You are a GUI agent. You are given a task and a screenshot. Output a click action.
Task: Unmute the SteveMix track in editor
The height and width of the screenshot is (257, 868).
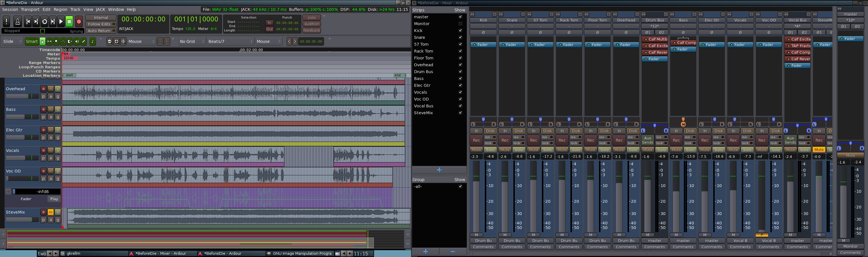pyautogui.click(x=51, y=212)
